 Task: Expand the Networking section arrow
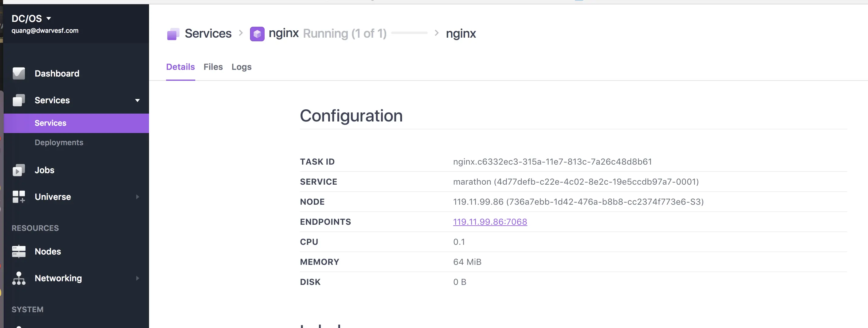(x=137, y=278)
